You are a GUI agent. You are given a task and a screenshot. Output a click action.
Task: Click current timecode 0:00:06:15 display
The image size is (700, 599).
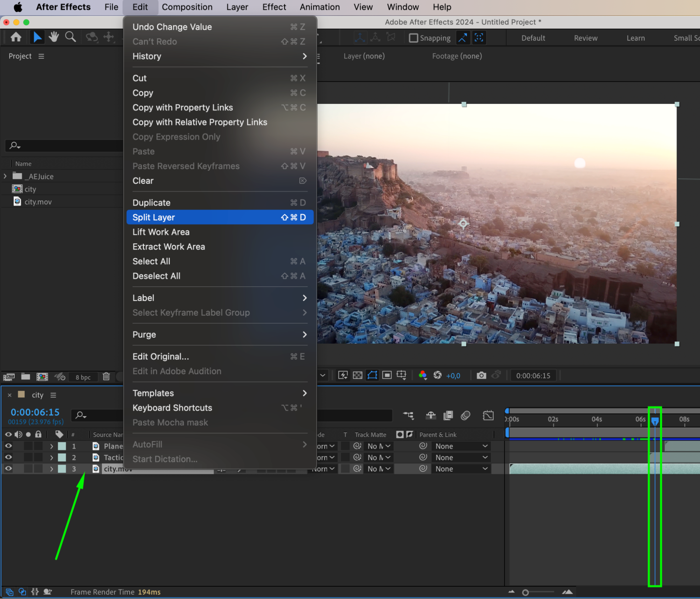(35, 412)
